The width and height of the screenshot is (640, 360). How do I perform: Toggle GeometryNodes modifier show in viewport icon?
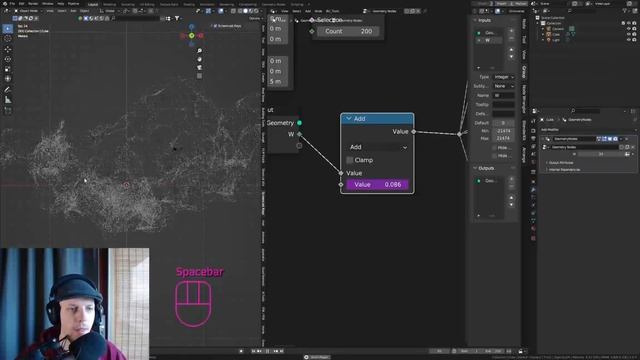pyautogui.click(x=610, y=139)
